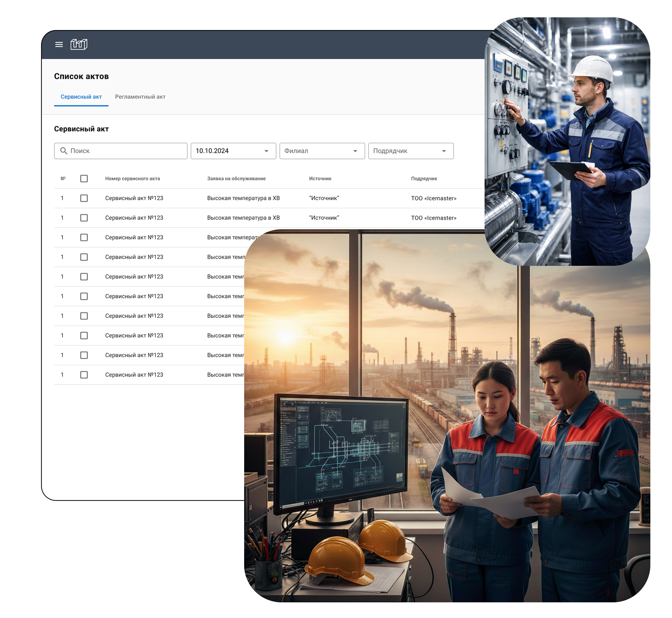
Task: Click the Источник column header
Action: pyautogui.click(x=320, y=179)
